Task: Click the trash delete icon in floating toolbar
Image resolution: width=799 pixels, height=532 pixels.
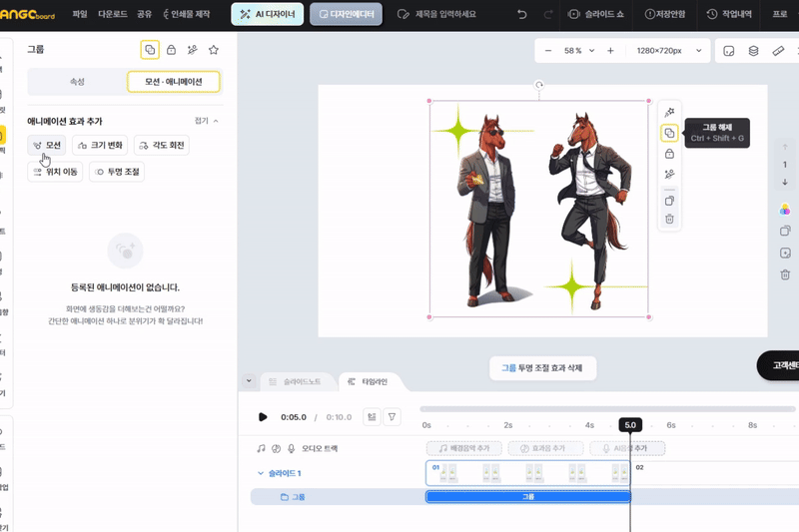Action: point(669,219)
